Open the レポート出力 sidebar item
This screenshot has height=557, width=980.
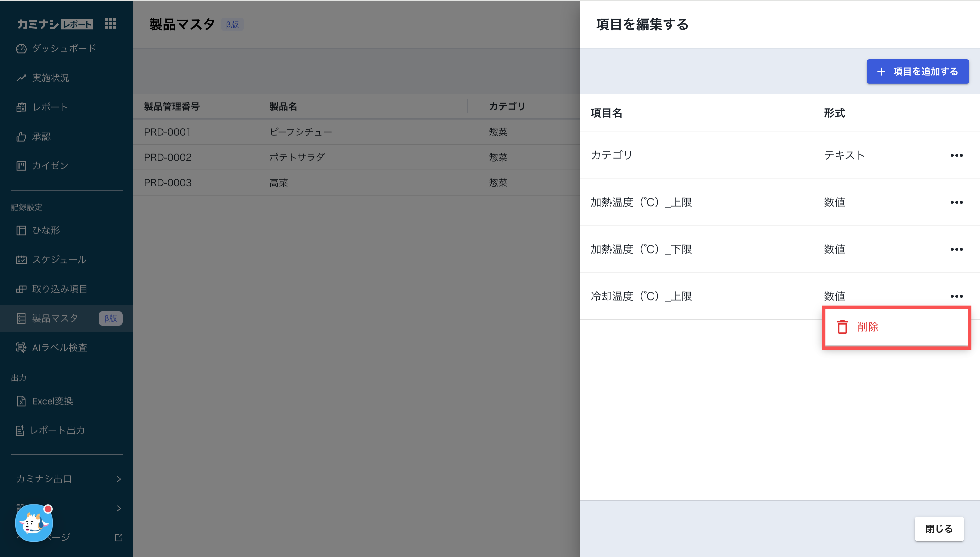[x=57, y=430]
